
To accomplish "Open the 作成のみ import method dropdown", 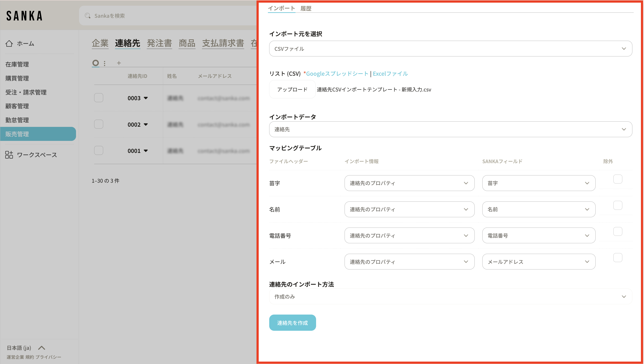I will tap(450, 296).
